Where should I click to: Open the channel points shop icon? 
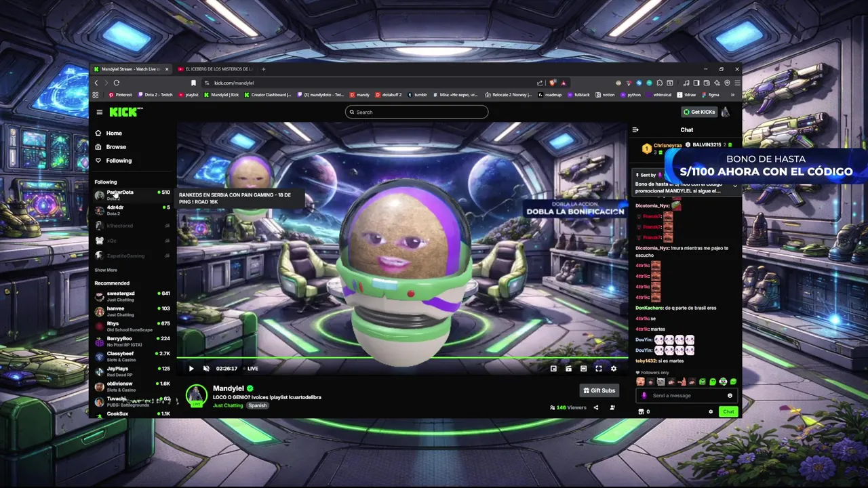[641, 411]
